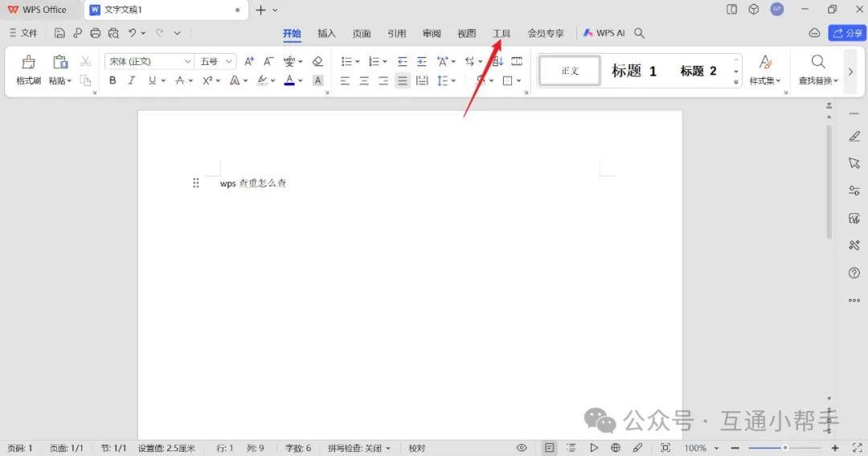Zoom in with the plus button

835,448
